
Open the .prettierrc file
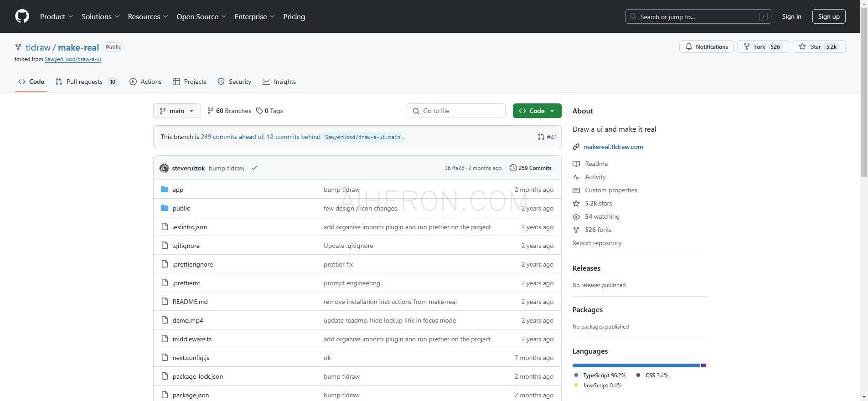[x=186, y=283]
